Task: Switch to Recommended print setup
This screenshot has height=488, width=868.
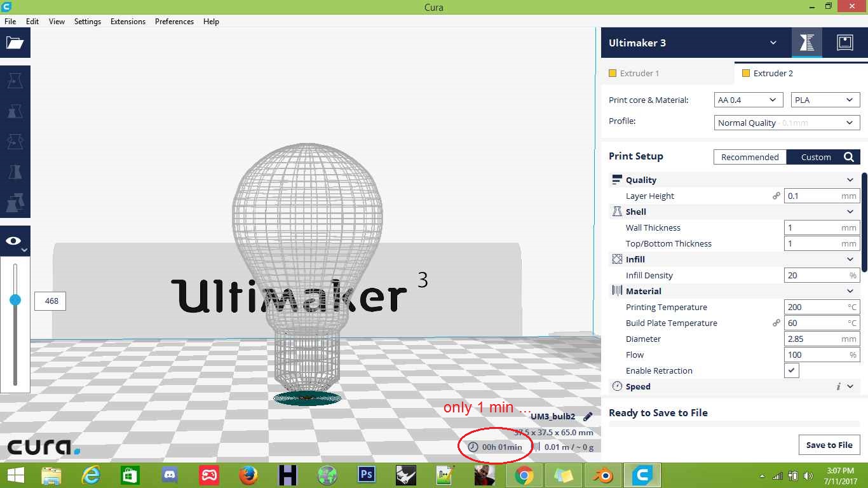Action: pos(750,157)
